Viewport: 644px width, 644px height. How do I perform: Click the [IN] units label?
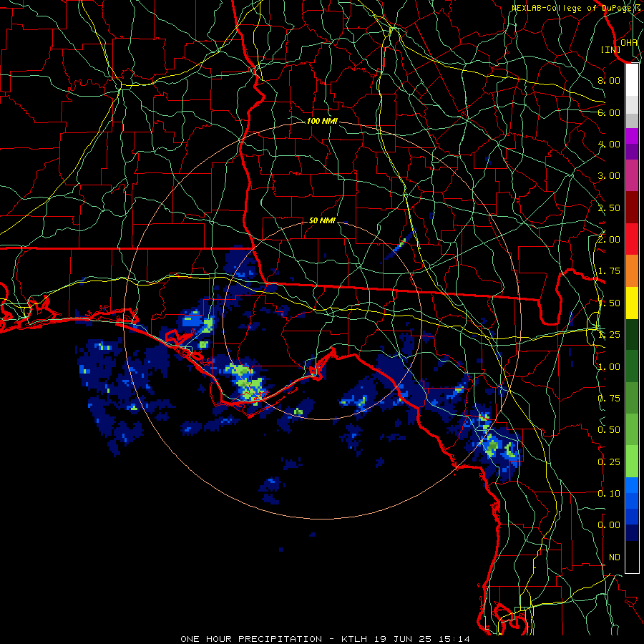pos(611,49)
